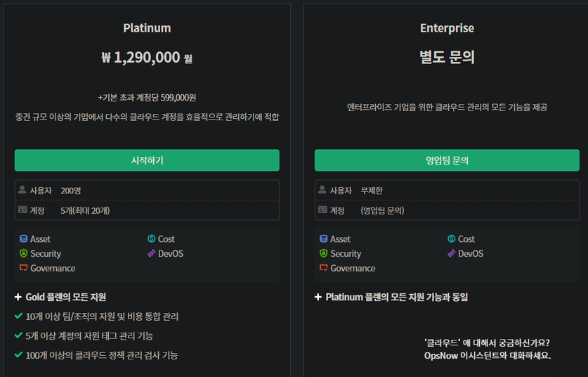Click checkmark beside 100개 이상 정책 검사 item
This screenshot has width=588, height=377.
(x=18, y=354)
